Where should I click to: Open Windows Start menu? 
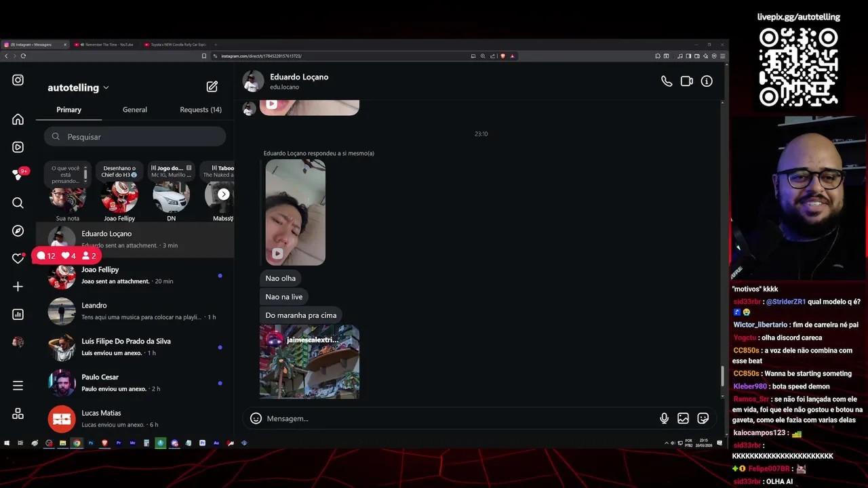click(7, 443)
